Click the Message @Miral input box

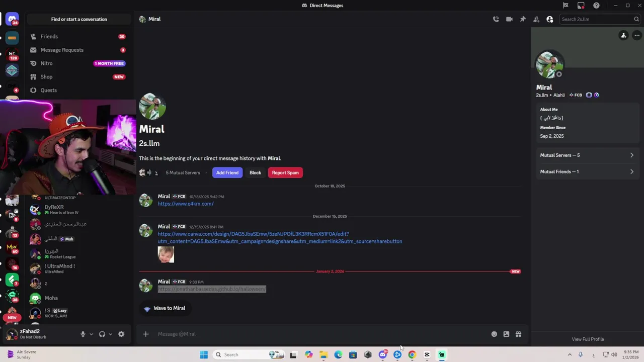[x=322, y=334]
